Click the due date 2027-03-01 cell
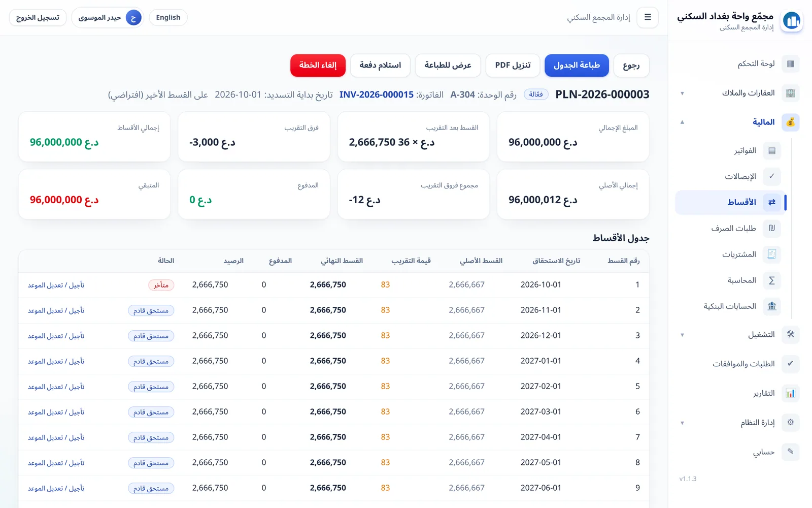Viewport: 812px width, 508px height. point(541,412)
